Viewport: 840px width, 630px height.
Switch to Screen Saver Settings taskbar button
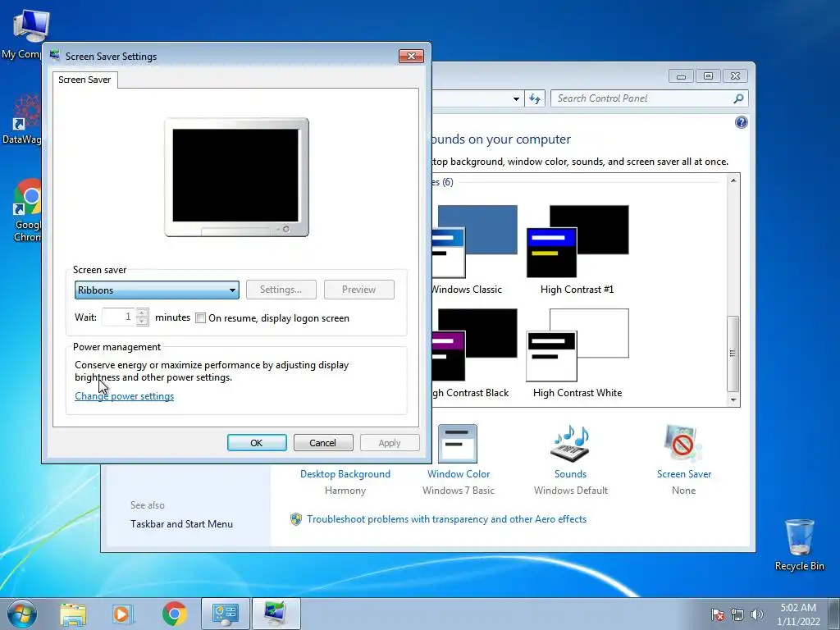point(276,614)
